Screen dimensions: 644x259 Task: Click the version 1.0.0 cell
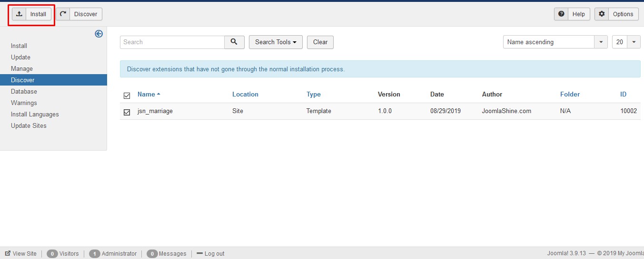pos(385,111)
